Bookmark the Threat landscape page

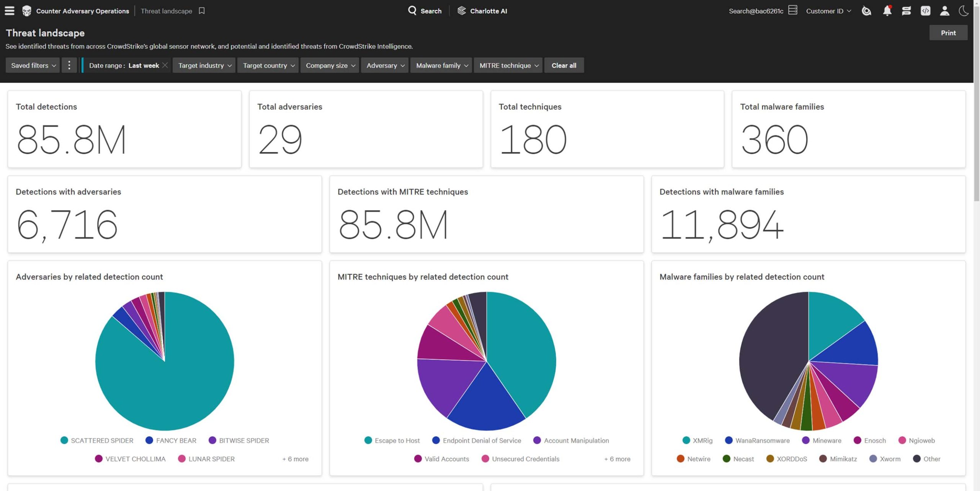[x=202, y=11]
